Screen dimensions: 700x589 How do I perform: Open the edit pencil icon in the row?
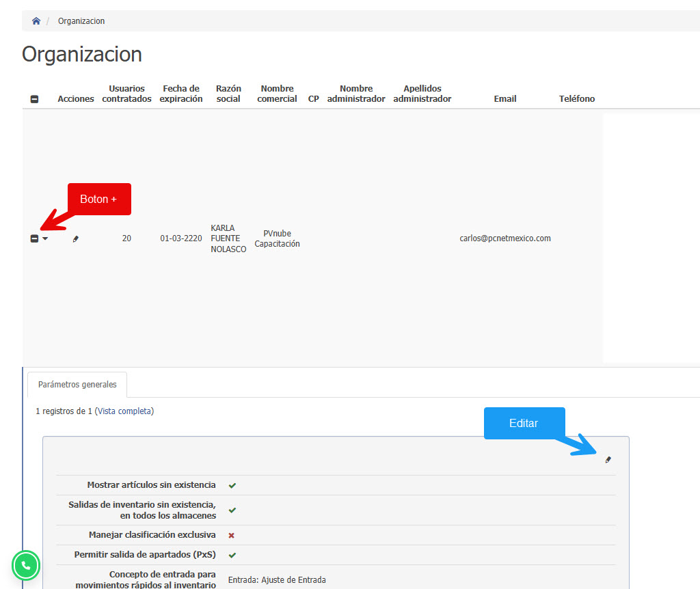click(75, 238)
